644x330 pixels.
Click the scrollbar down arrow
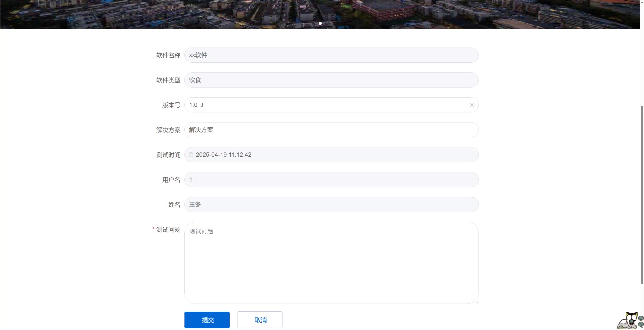point(642,328)
